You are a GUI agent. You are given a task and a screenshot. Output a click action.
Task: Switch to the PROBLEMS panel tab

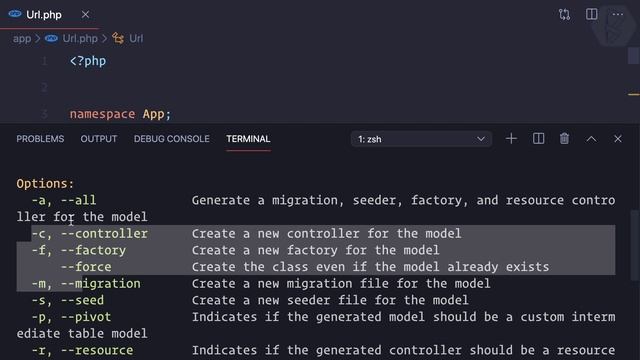(40, 139)
